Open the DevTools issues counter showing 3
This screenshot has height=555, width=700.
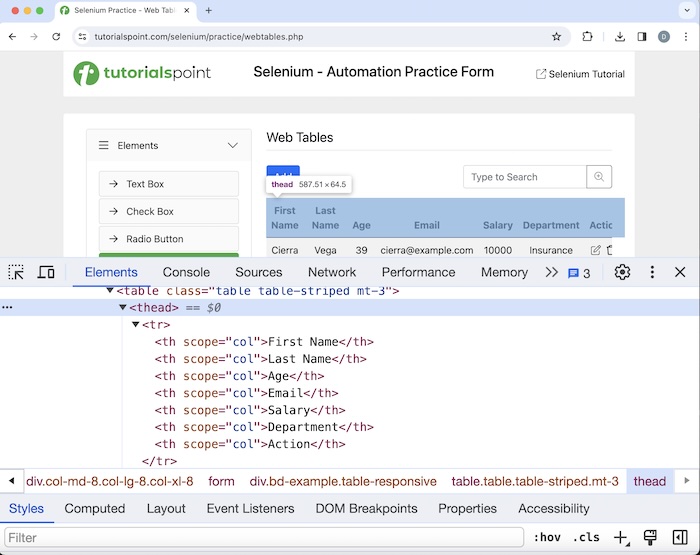(x=579, y=273)
